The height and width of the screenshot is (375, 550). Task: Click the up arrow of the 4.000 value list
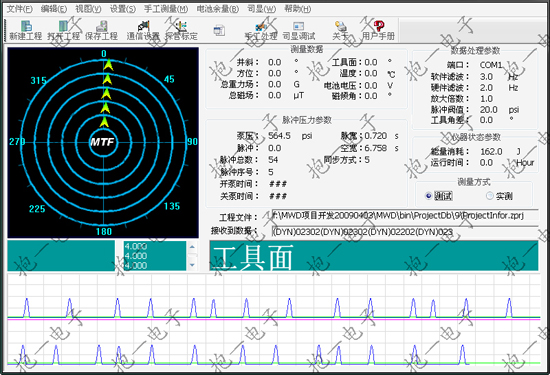coord(192,247)
